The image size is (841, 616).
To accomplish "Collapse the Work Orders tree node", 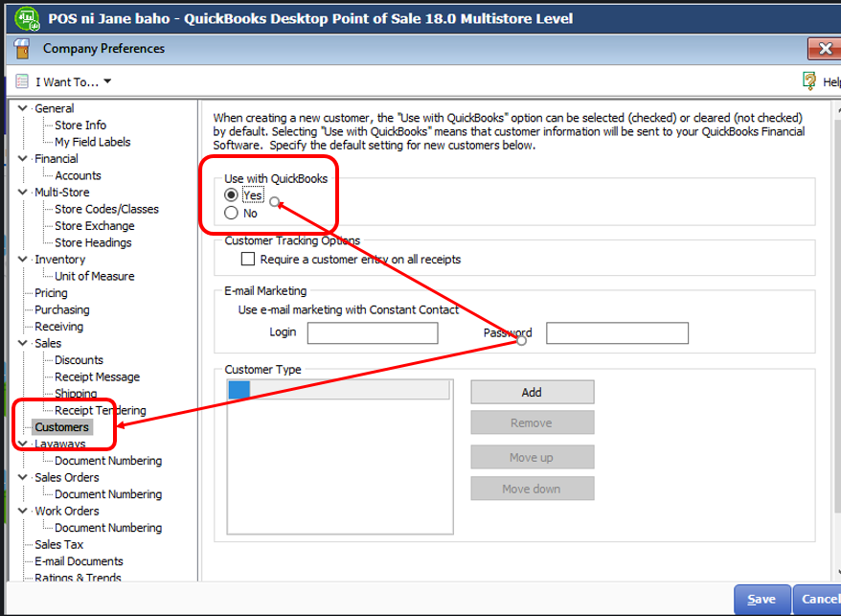I will click(23, 511).
